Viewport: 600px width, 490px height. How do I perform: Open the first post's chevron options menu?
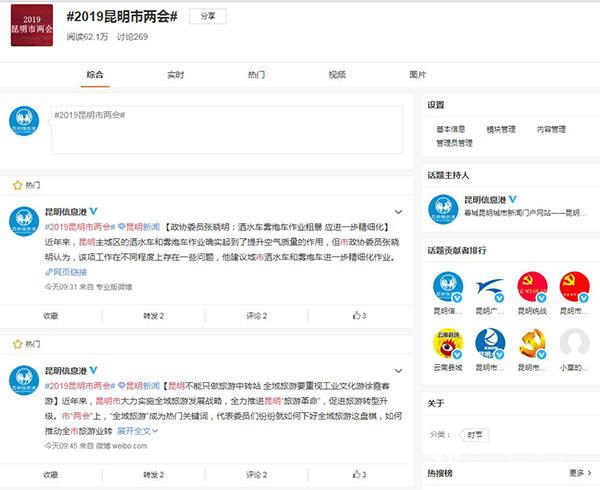[398, 212]
